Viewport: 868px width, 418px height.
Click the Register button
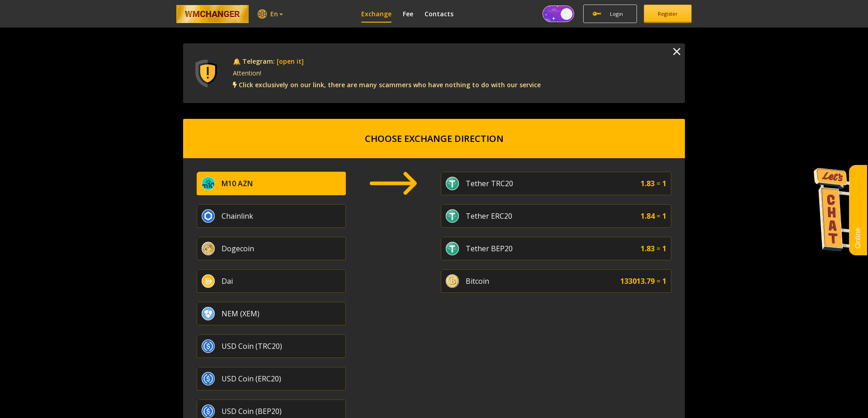[667, 14]
